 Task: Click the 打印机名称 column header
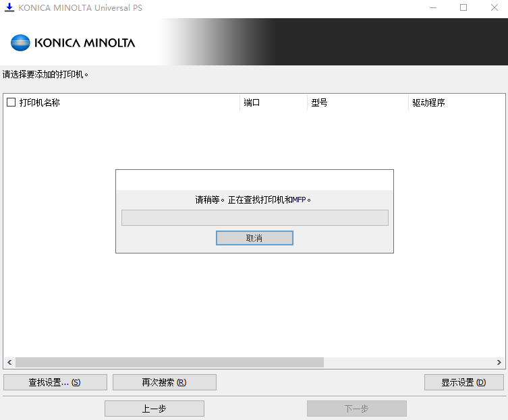pyautogui.click(x=40, y=102)
